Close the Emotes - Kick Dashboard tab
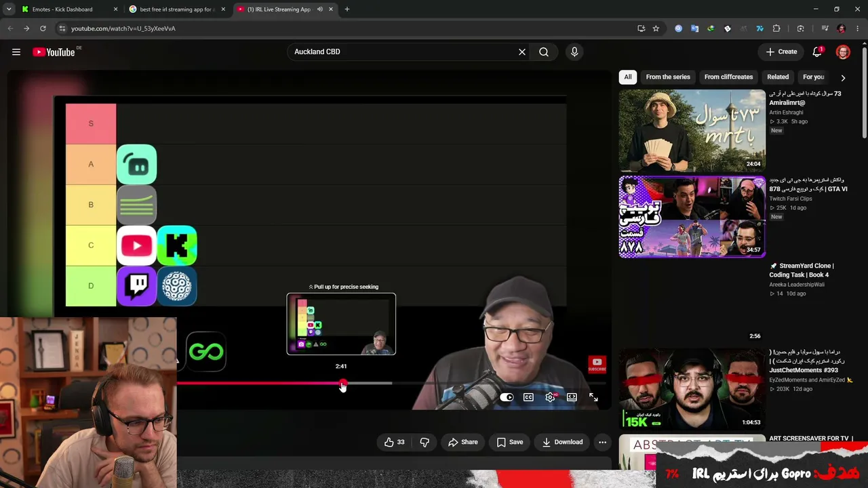 [115, 9]
